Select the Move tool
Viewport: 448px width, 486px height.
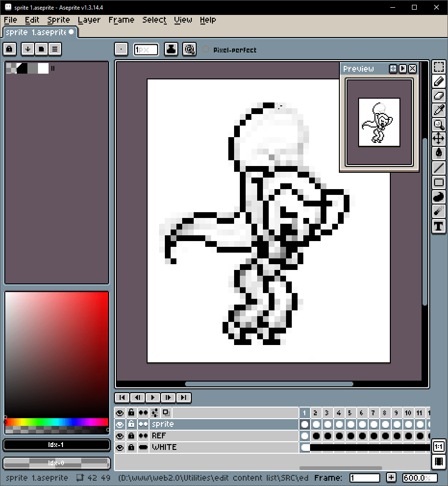pos(438,139)
